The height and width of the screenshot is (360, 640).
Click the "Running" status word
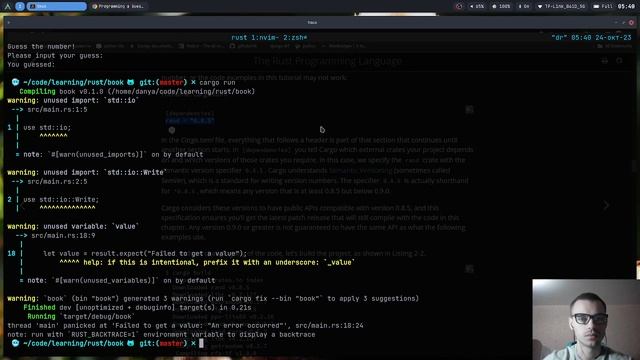pyautogui.click(x=41, y=317)
